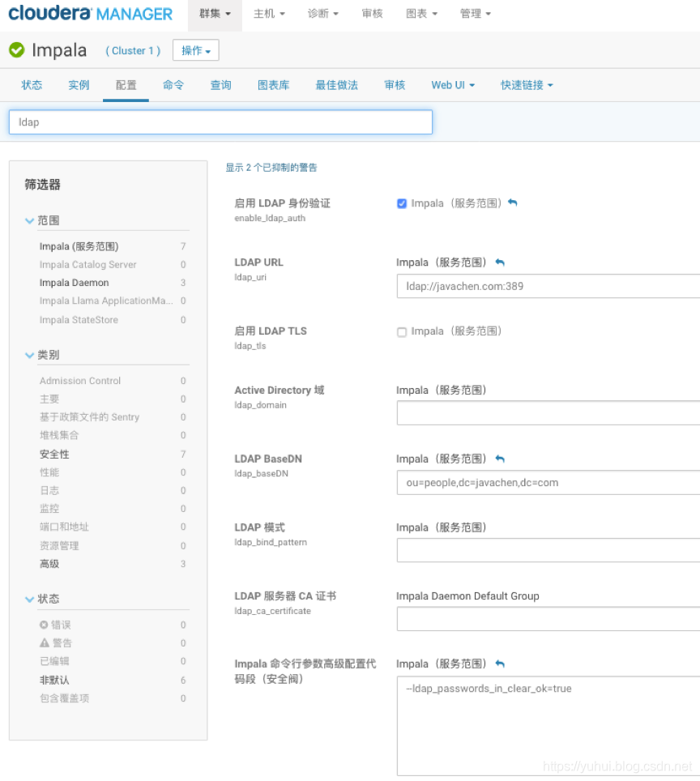Click the Cluster 1 link
Screen dimensions: 700x781
(133, 51)
